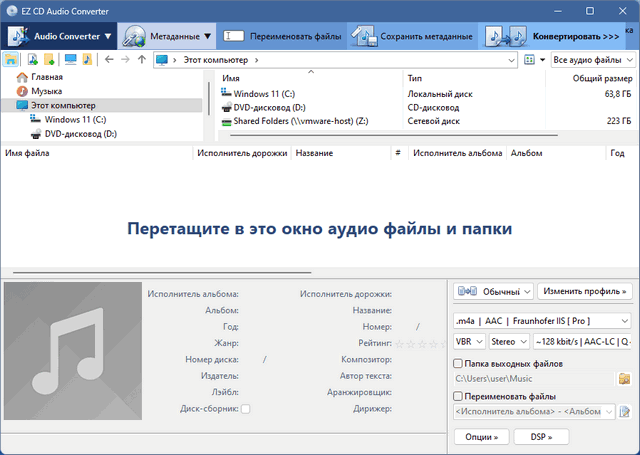The width and height of the screenshot is (640, 455).
Task: Set the rating using the stars
Action: 420,343
